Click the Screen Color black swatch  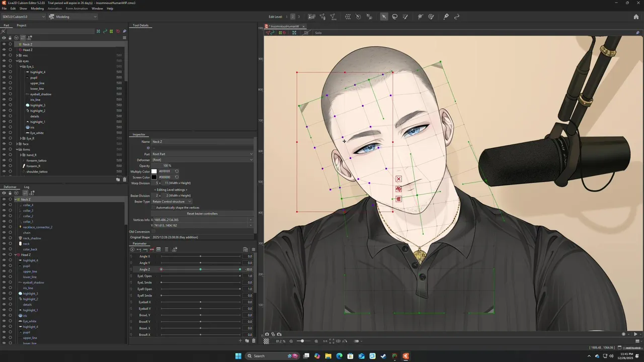pyautogui.click(x=154, y=177)
